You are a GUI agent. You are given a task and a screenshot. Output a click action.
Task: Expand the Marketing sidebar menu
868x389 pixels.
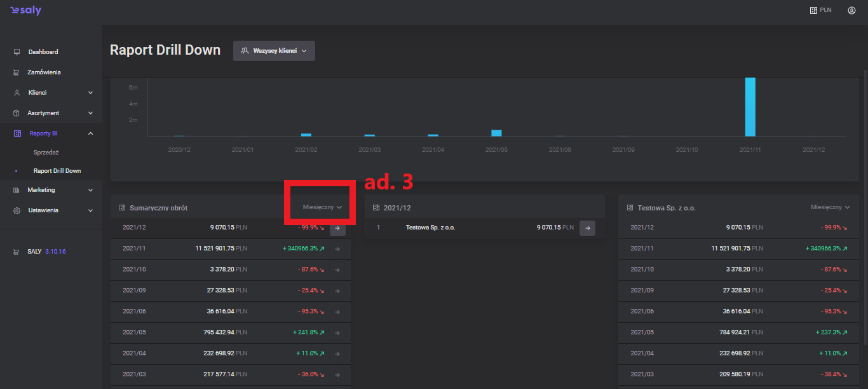coord(90,190)
